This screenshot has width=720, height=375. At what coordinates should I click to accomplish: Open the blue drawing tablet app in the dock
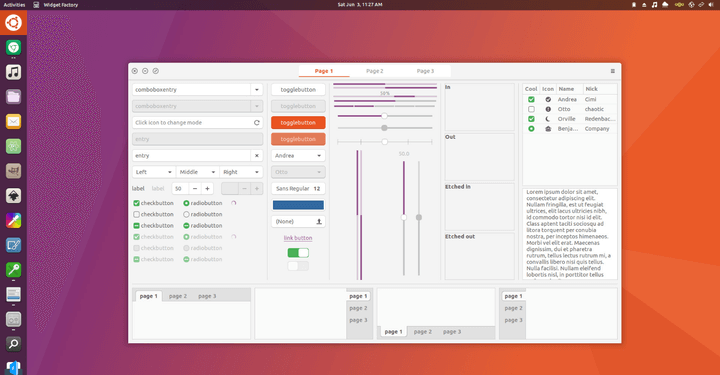[13, 245]
